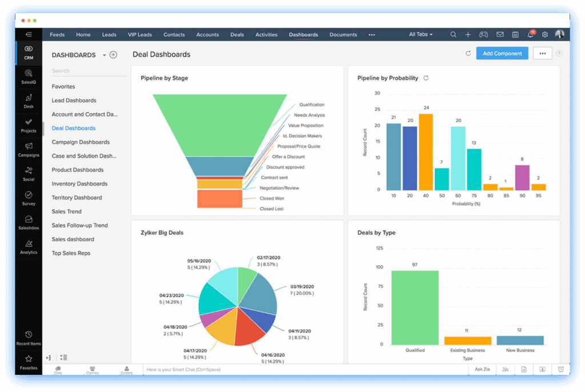Screen dimensions: 585x392
Task: Click the alarm clock icon in bottom bar
Action: pyautogui.click(x=561, y=369)
